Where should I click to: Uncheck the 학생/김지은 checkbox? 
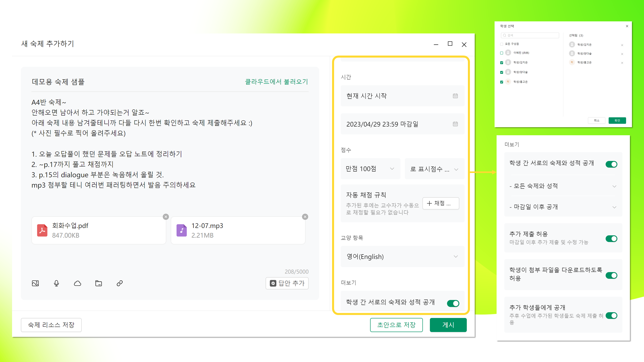pos(502,63)
